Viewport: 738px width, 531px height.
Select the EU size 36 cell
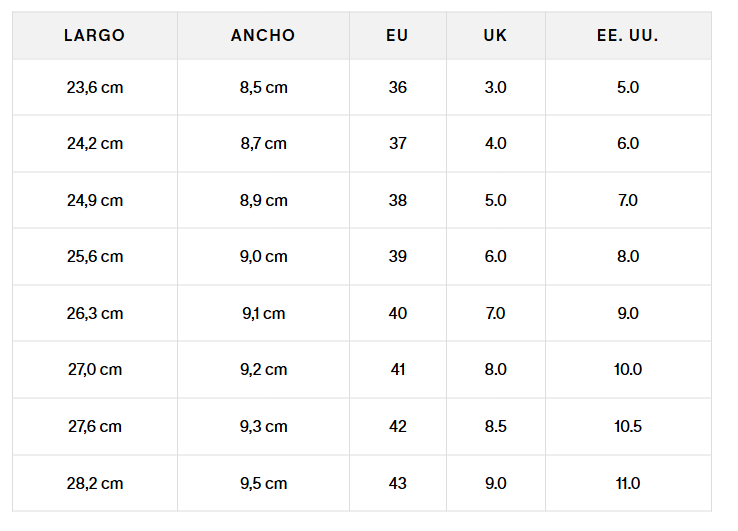click(398, 87)
